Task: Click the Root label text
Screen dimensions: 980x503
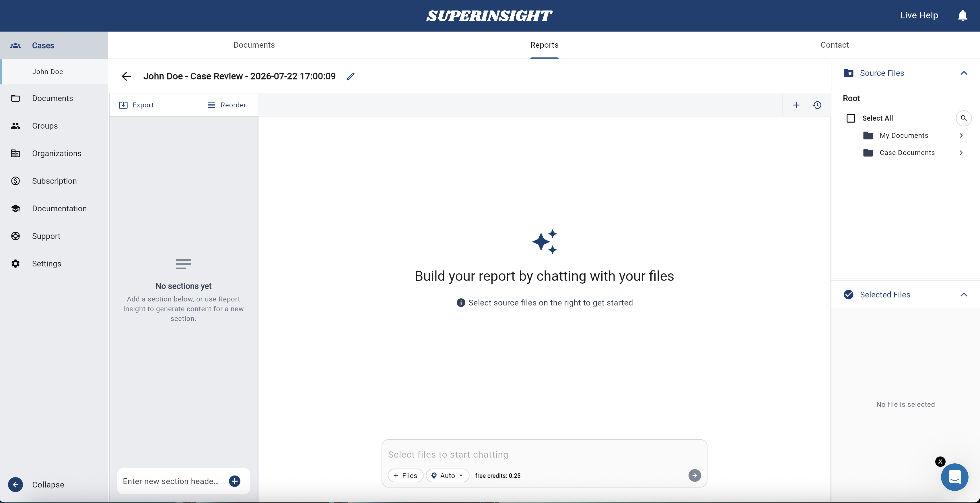Action: (x=851, y=98)
